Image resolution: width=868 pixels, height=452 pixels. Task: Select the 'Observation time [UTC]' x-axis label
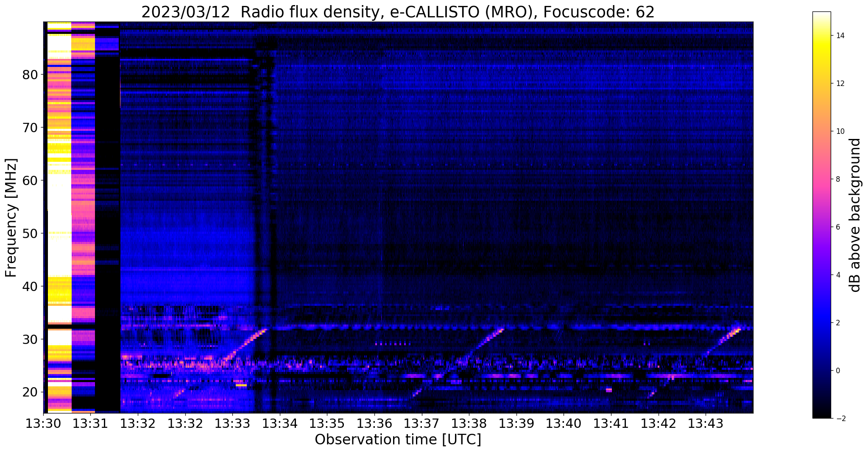tap(398, 440)
